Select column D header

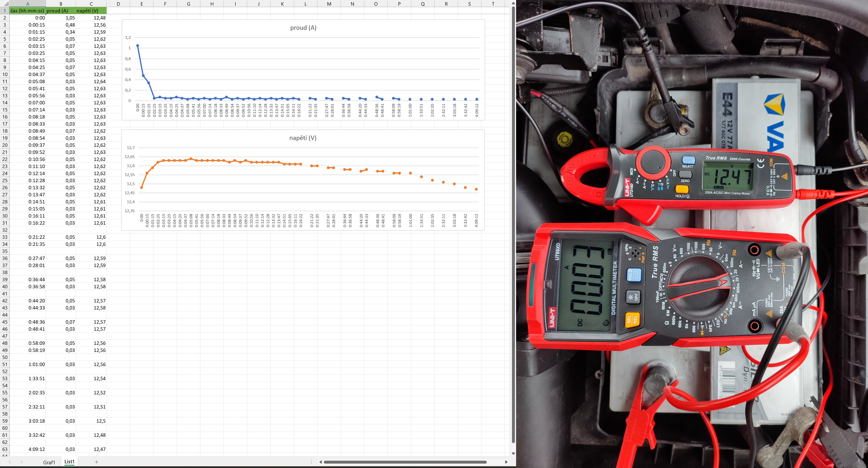point(118,4)
